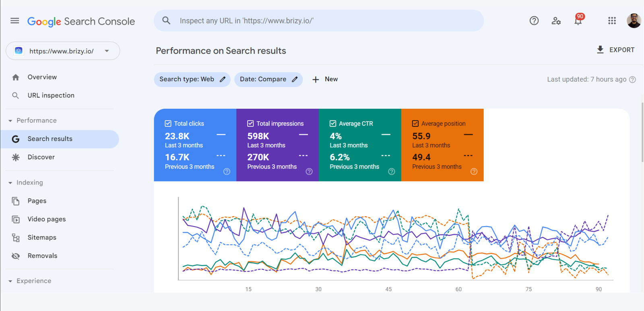Click the EXPORT button
The width and height of the screenshot is (644, 311).
point(615,50)
